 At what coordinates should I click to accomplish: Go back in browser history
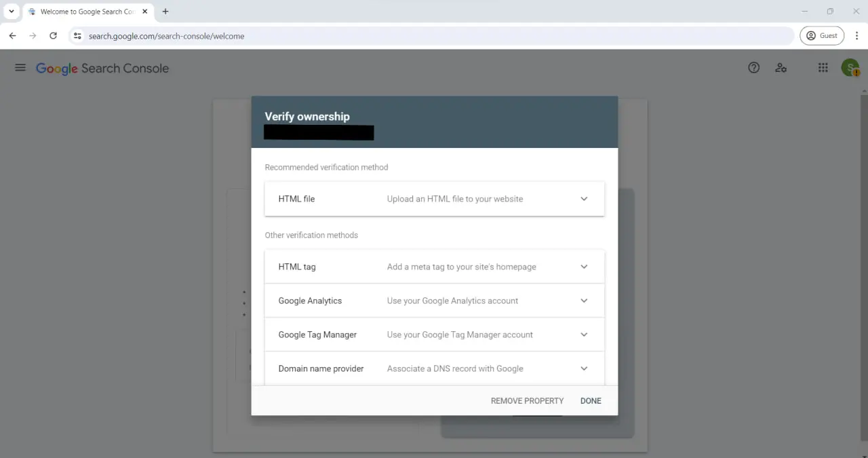(x=12, y=36)
